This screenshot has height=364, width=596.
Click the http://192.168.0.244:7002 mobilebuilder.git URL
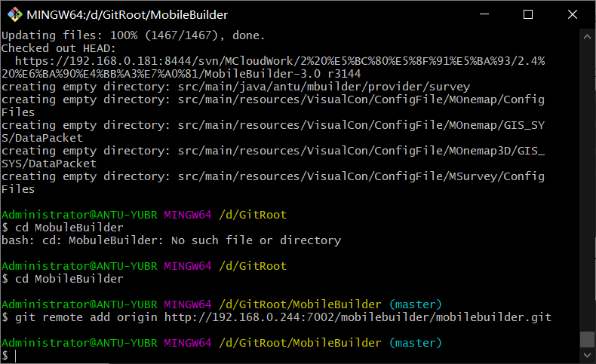pos(358,317)
